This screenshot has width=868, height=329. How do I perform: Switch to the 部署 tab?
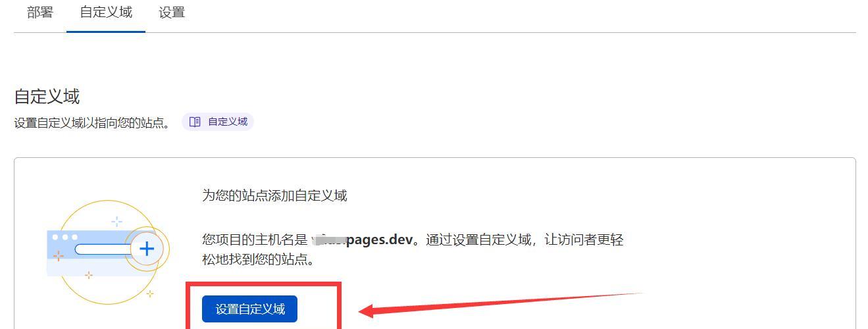click(x=40, y=13)
